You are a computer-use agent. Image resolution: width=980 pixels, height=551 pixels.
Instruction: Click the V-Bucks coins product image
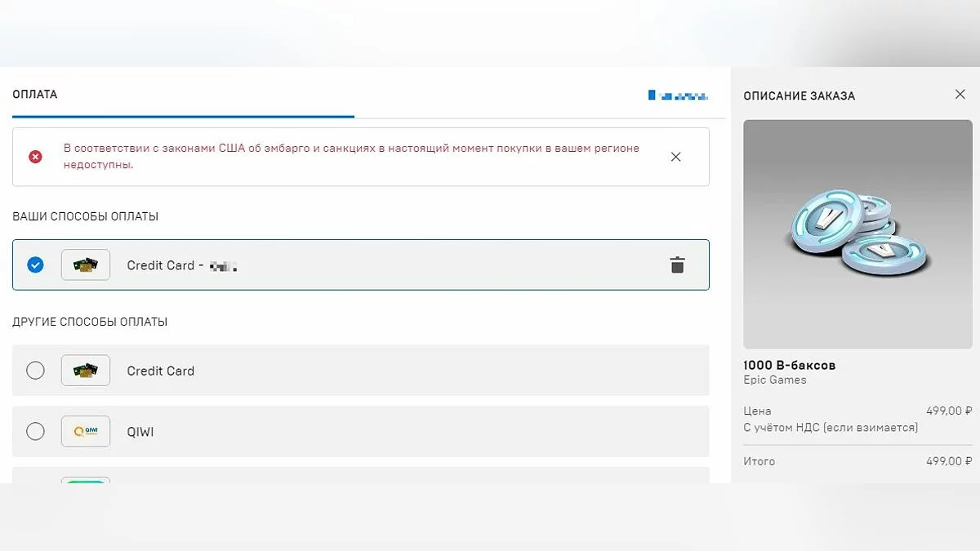[x=857, y=234]
